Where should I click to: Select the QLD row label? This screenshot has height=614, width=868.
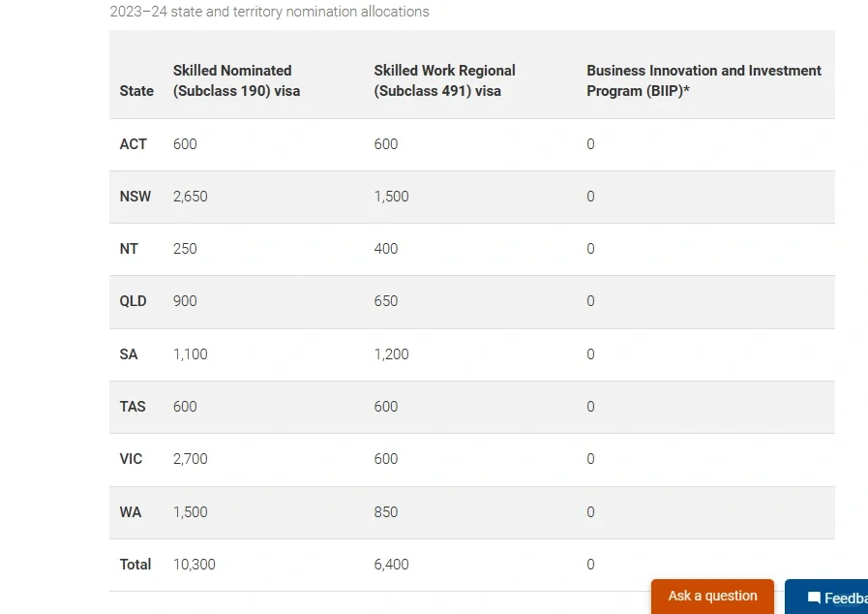point(133,301)
